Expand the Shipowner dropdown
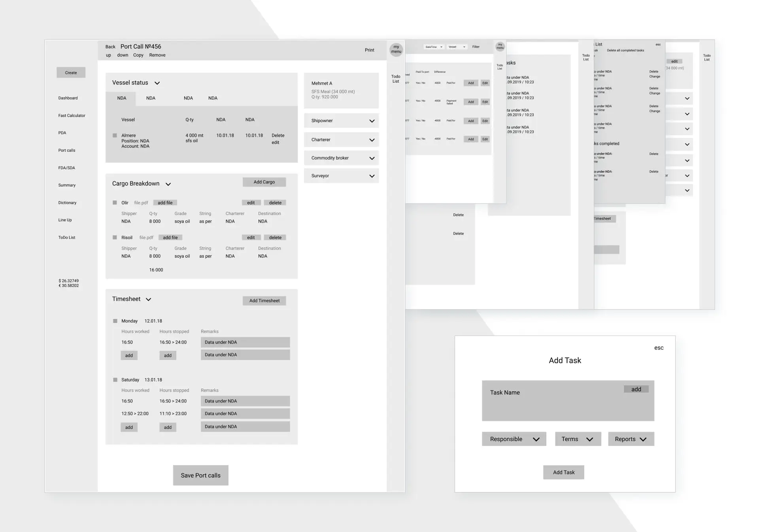This screenshot has width=759, height=532. 371,121
